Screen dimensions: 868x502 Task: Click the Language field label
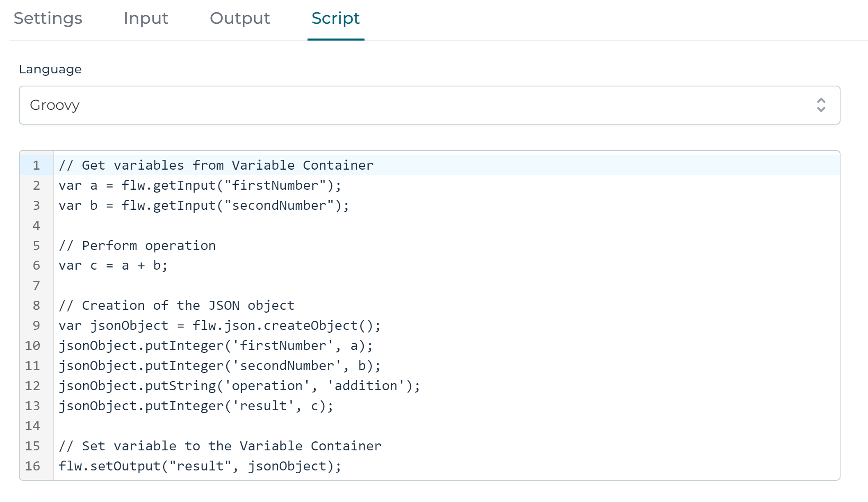pyautogui.click(x=50, y=69)
